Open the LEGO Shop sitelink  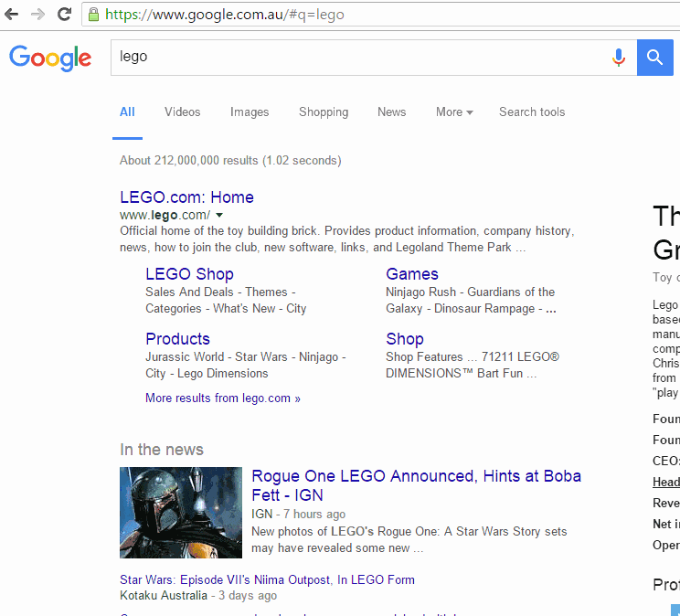pos(189,274)
